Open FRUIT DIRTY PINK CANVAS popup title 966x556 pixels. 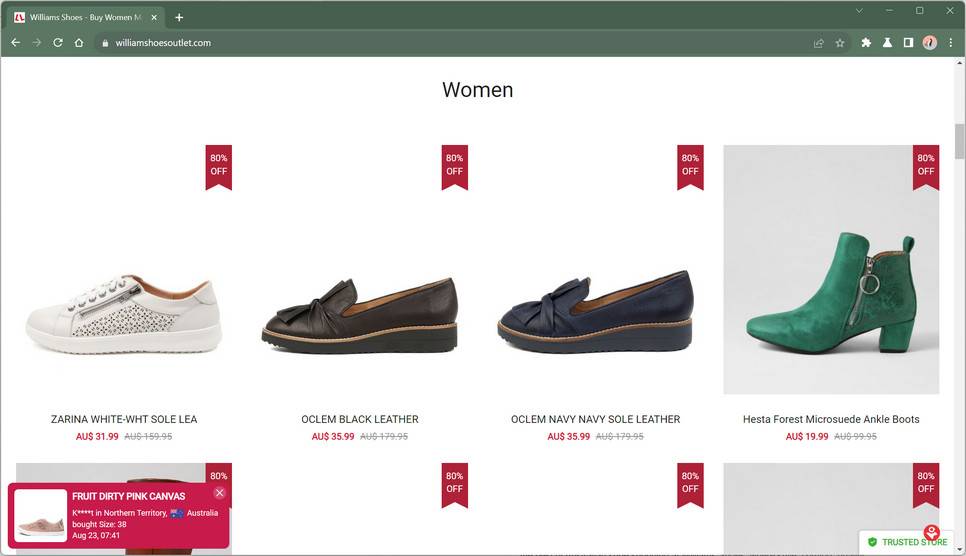pos(129,496)
